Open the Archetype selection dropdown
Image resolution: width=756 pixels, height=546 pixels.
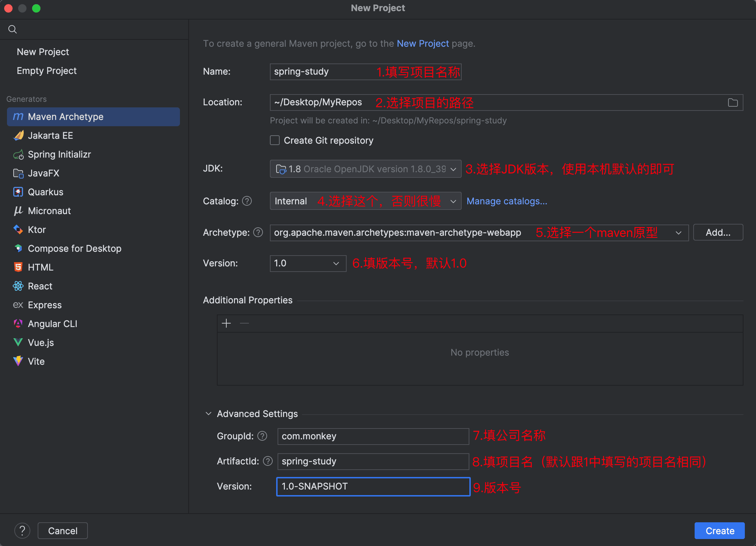tap(479, 233)
